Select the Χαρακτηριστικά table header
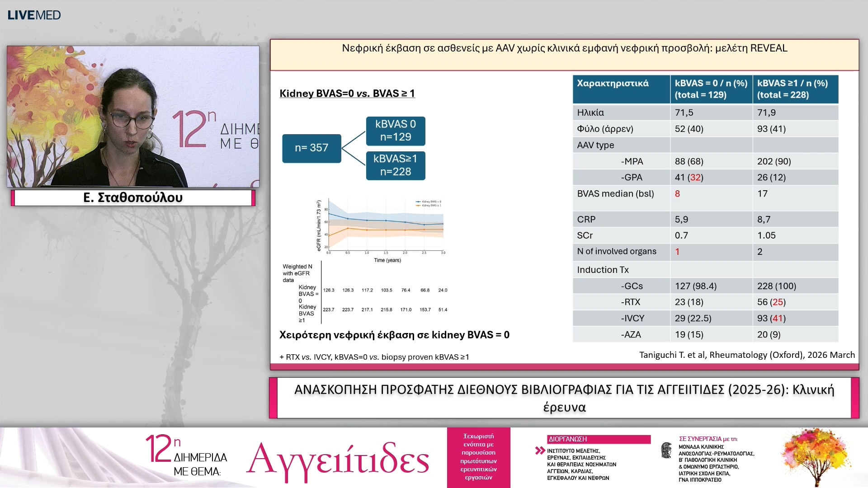This screenshot has height=488, width=868. [621, 89]
